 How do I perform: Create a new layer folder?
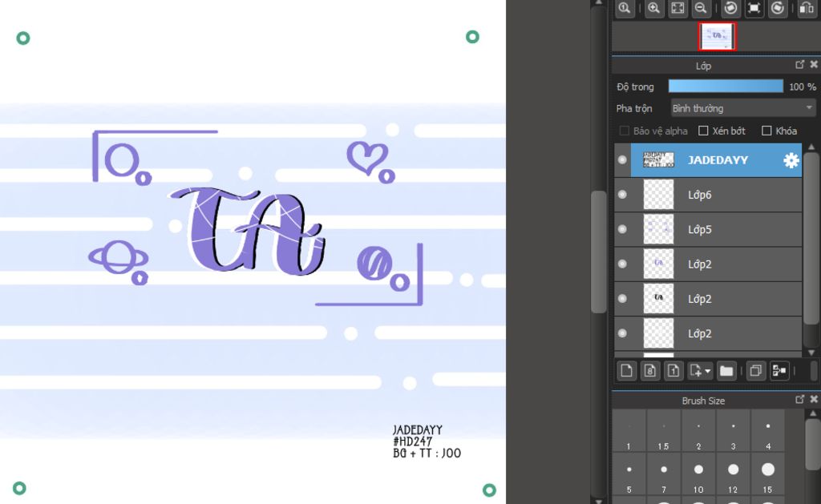pyautogui.click(x=726, y=370)
